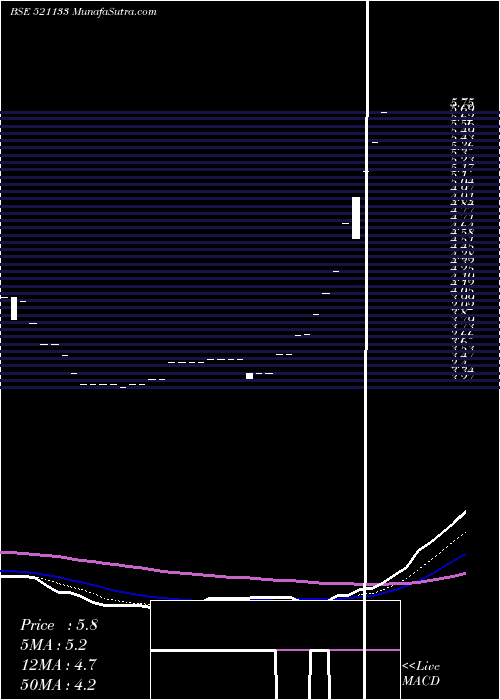
Task: Click the "Price : 5.8" readout
Action: (x=58, y=625)
